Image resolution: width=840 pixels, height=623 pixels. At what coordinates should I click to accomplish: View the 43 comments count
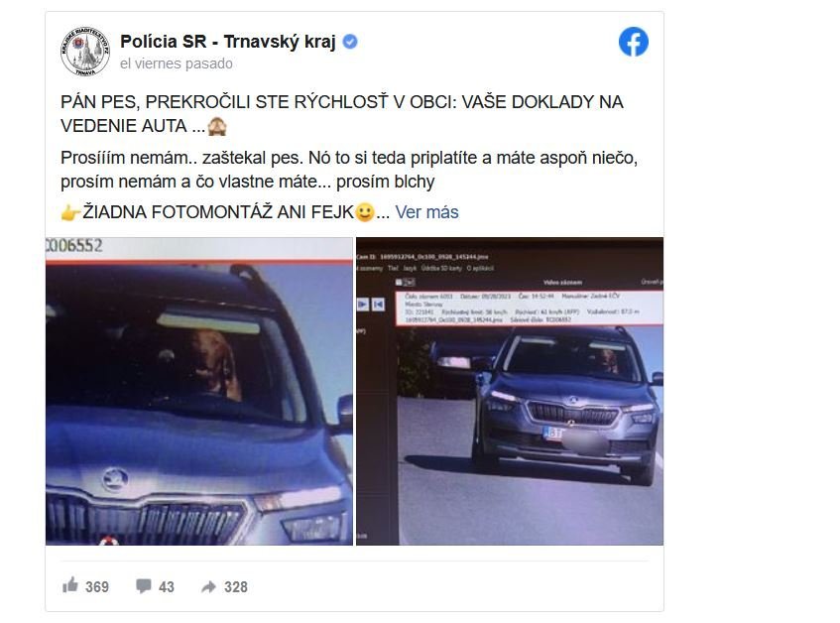[167, 587]
